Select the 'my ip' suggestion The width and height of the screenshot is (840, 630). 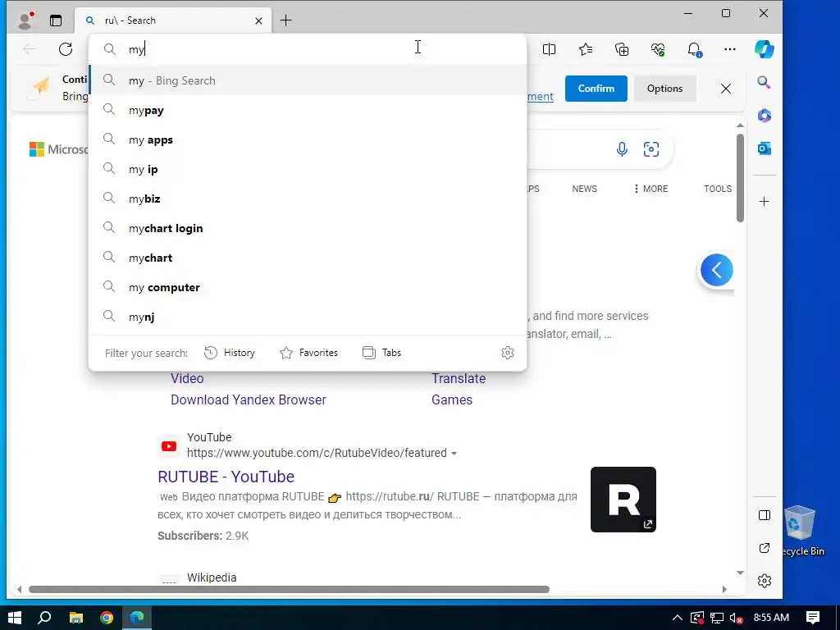click(308, 169)
